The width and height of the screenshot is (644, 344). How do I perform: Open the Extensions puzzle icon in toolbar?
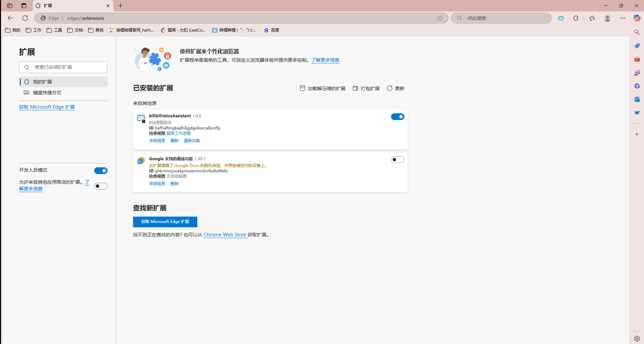coord(576,18)
